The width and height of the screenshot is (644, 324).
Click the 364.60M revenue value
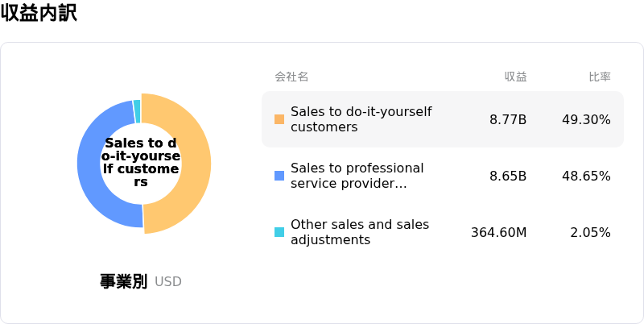[x=498, y=232]
